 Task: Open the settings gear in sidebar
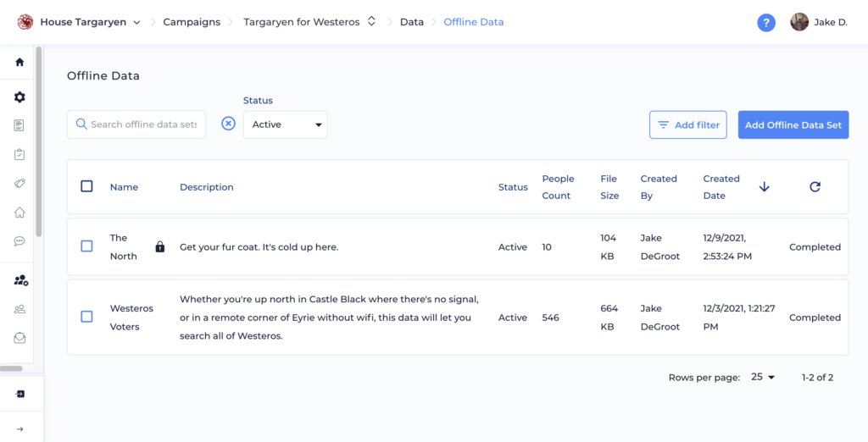19,97
